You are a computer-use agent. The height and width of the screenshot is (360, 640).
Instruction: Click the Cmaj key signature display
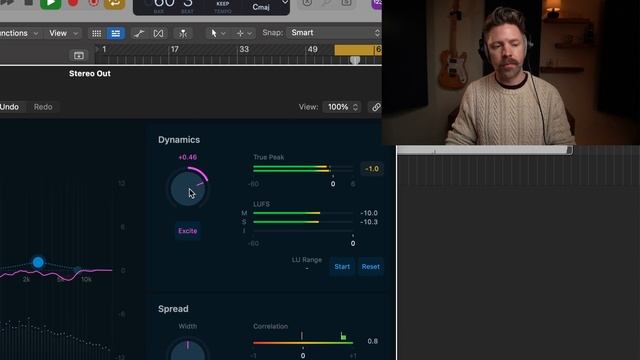(261, 7)
